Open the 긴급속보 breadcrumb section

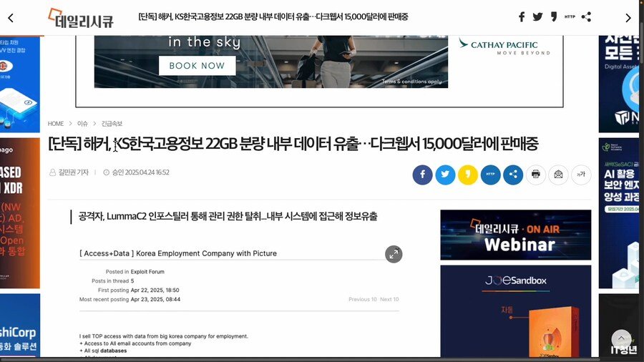pyautogui.click(x=112, y=124)
